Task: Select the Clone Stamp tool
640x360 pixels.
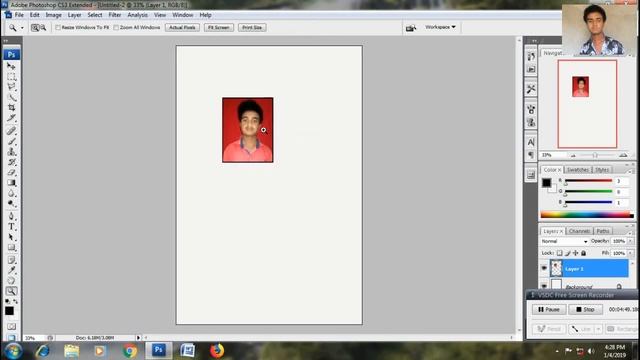Action: [x=11, y=151]
